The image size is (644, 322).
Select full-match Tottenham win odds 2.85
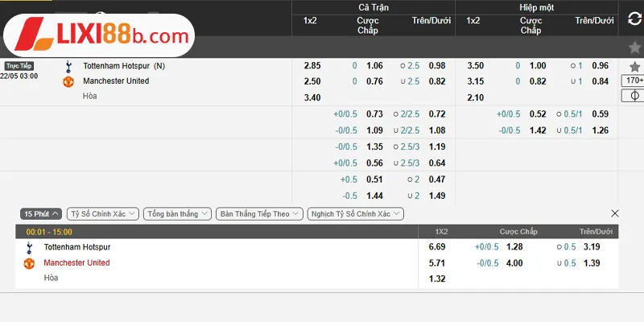tap(312, 66)
